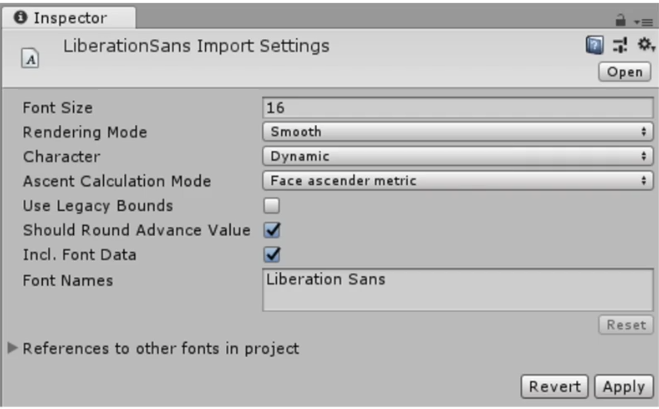Screen dimensions: 659x409
Task: Disable Incl. Font Data checkbox
Action: click(x=272, y=255)
